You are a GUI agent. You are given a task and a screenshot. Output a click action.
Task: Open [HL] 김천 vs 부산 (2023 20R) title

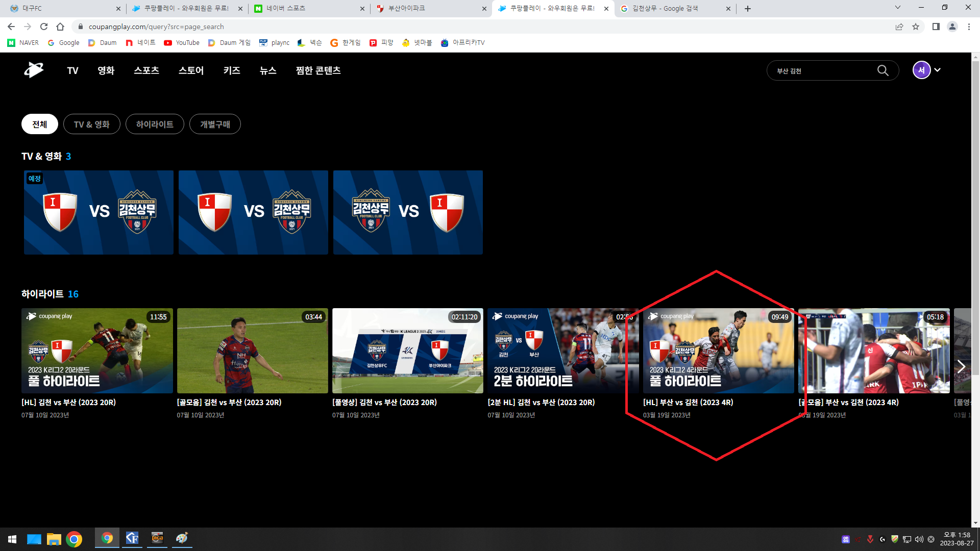(68, 403)
